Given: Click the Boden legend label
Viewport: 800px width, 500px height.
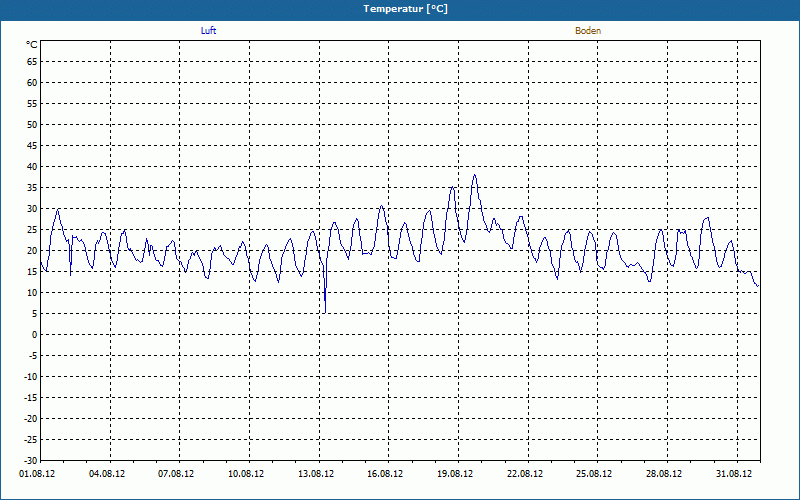Looking at the screenshot, I should pos(588,31).
